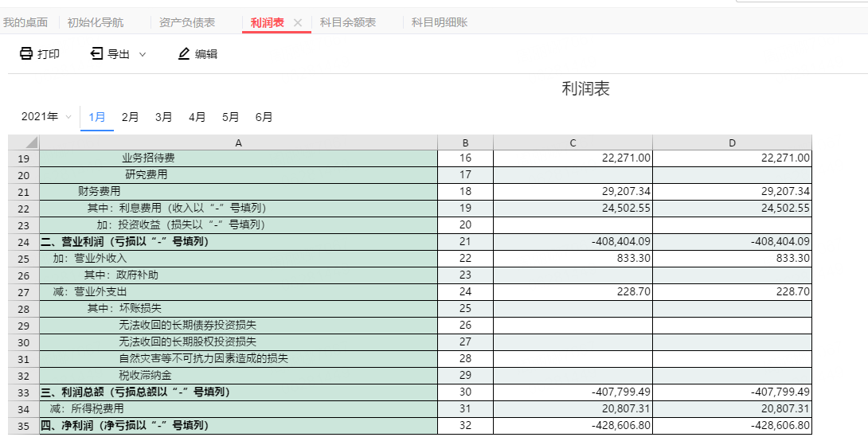The width and height of the screenshot is (868, 441).
Task: Click the 导出 button label
Action: (x=119, y=54)
